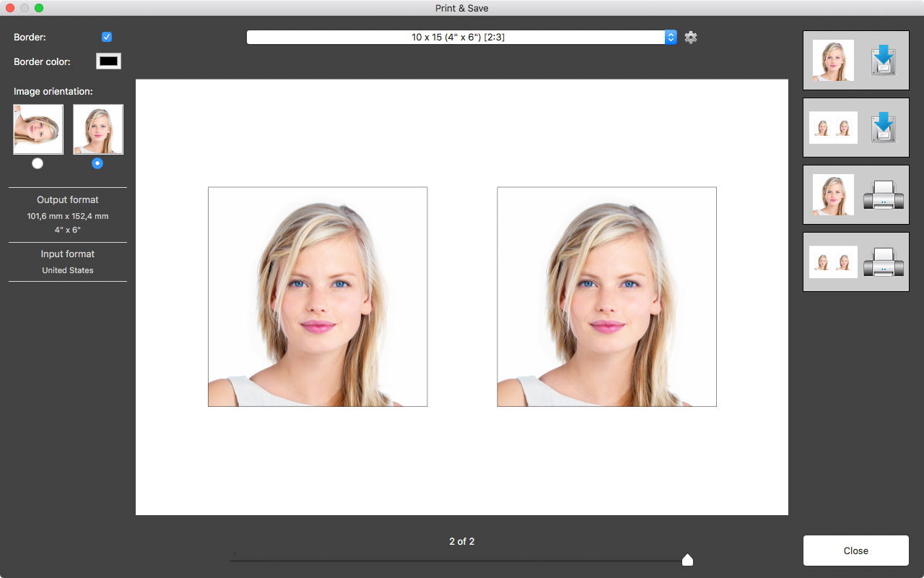Click the stepper arrows beside the format selector
This screenshot has height=578, width=924.
[670, 37]
